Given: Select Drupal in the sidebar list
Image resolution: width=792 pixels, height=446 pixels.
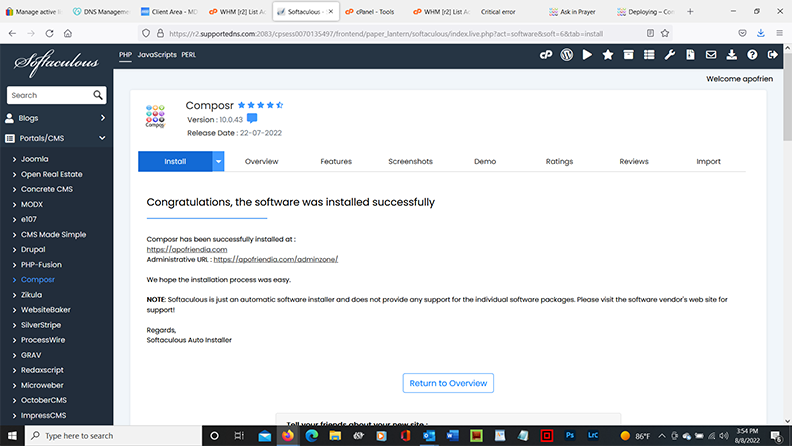Looking at the screenshot, I should coord(35,249).
